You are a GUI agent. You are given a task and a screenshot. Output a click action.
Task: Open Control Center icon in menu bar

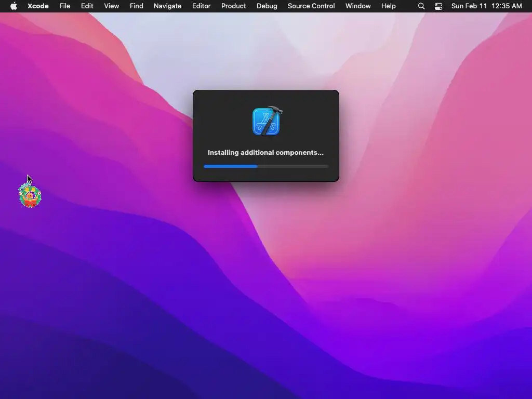point(438,6)
